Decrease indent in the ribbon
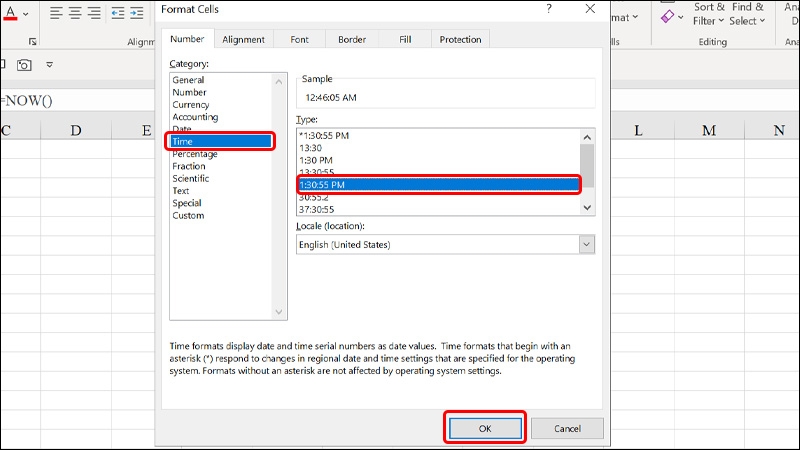Image resolution: width=800 pixels, height=450 pixels. click(118, 13)
